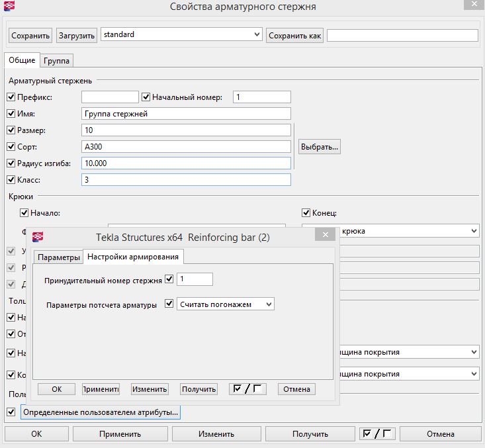Click the Tekla icon in Reinforcing bar dialog
This screenshot has height=448, width=485.
(38, 237)
